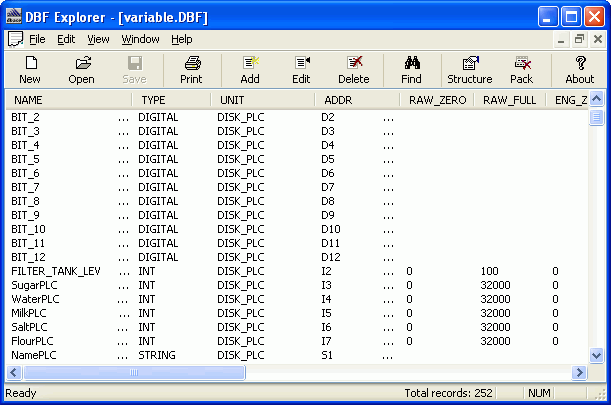Image resolution: width=611 pixels, height=405 pixels.
Task: Open the Structure tool
Action: tap(470, 70)
